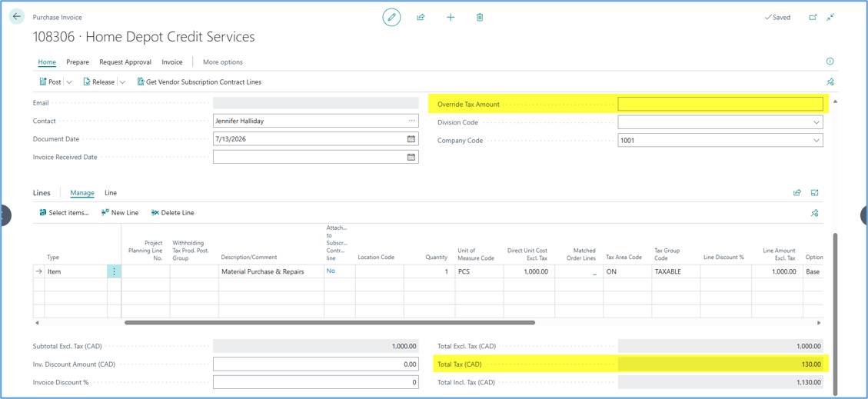Click Post action
Image resolution: width=868 pixels, height=399 pixels.
pyautogui.click(x=50, y=82)
